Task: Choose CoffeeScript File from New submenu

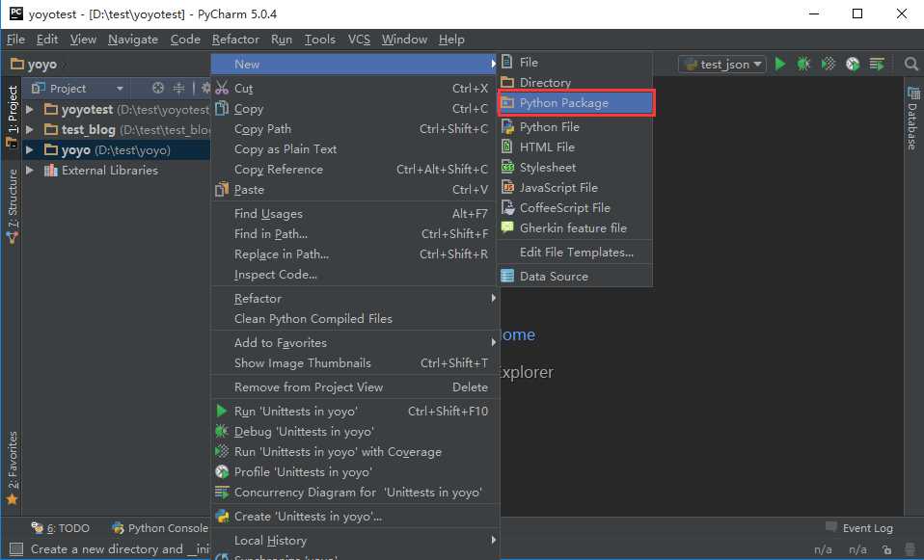Action: 576,207
